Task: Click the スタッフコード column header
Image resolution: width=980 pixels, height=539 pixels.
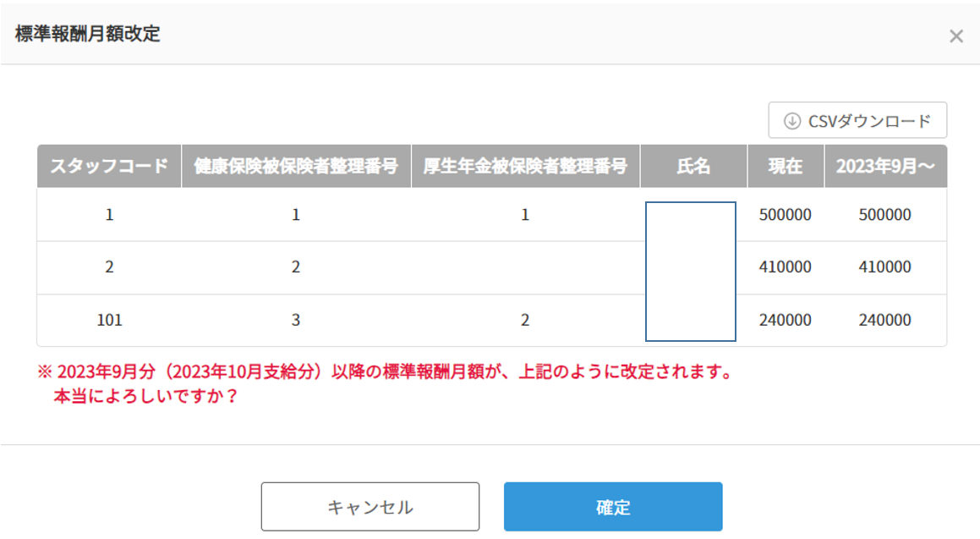Action: tap(109, 166)
